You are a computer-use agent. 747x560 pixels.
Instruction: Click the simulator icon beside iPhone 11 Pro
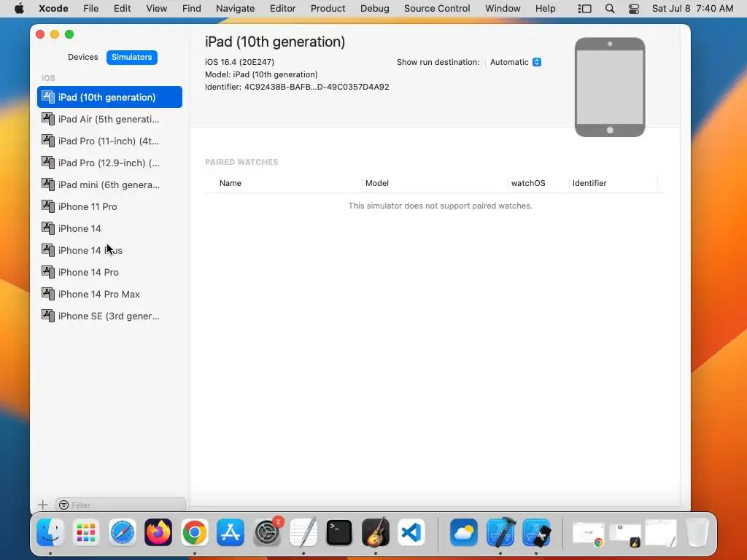(x=48, y=206)
